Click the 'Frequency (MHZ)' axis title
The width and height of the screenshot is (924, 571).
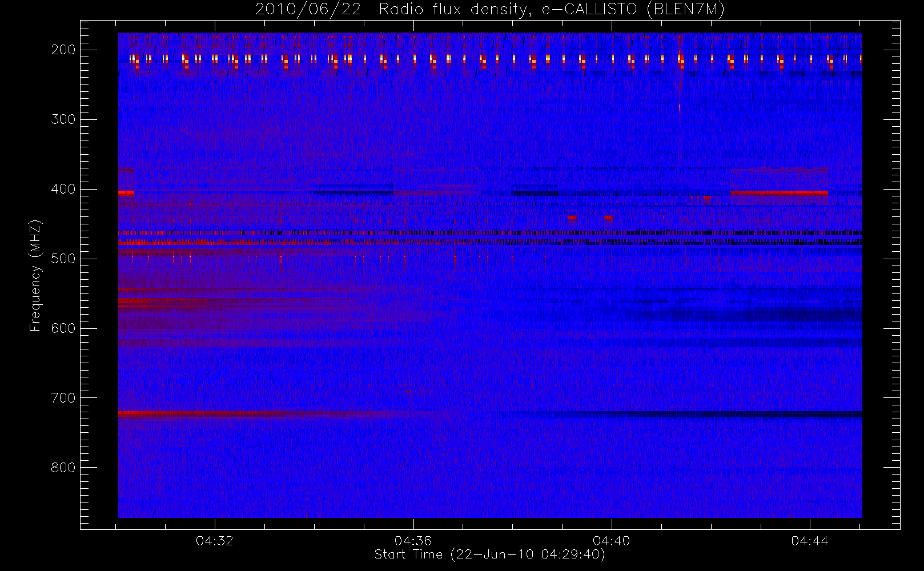click(x=35, y=275)
